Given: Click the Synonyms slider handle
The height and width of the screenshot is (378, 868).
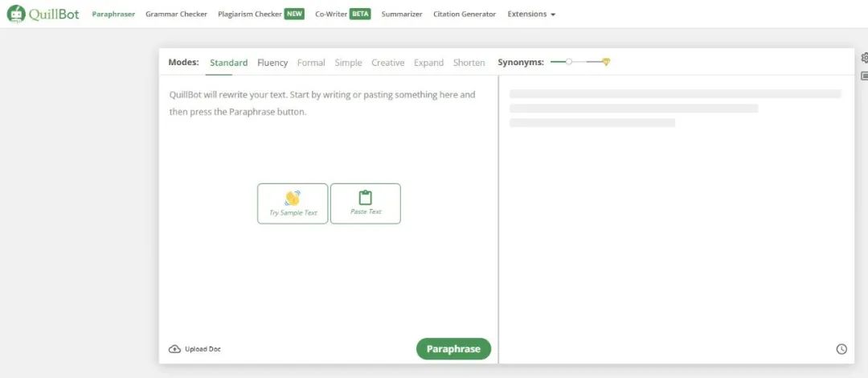Looking at the screenshot, I should tap(568, 62).
